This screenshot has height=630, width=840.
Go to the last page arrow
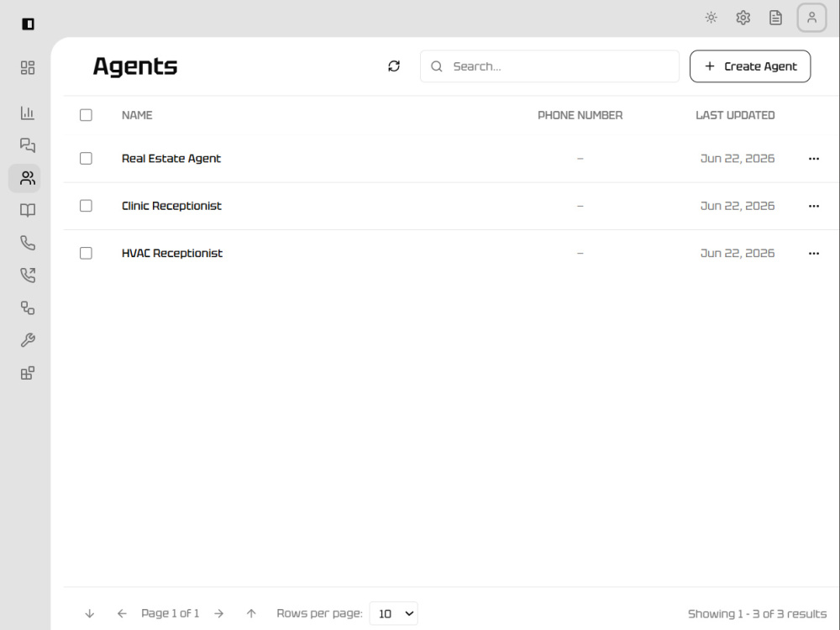(251, 613)
